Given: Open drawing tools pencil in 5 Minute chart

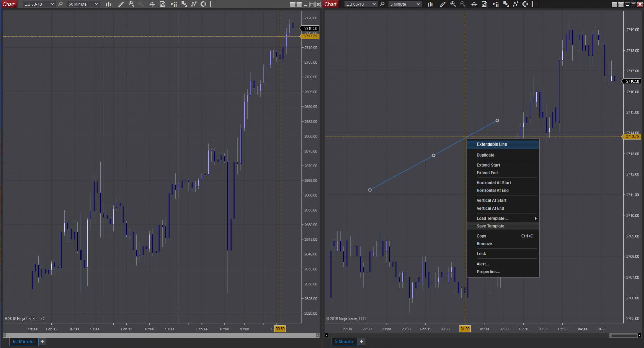Looking at the screenshot, I should click(x=443, y=4).
